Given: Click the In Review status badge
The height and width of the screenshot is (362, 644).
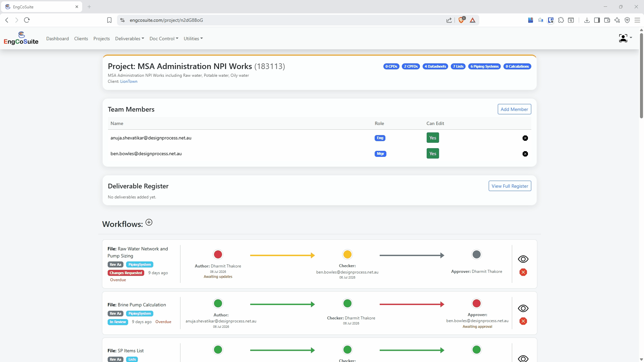Looking at the screenshot, I should [x=118, y=322].
